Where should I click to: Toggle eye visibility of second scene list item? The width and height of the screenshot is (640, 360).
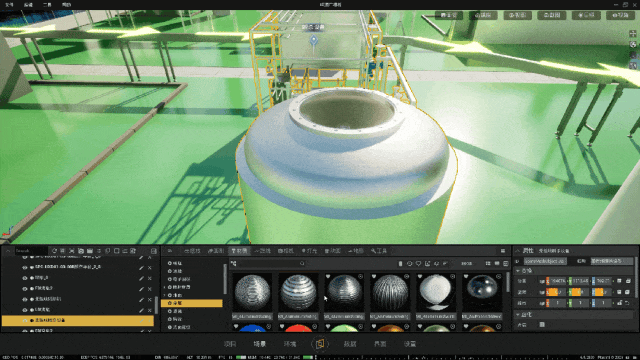tap(24, 267)
